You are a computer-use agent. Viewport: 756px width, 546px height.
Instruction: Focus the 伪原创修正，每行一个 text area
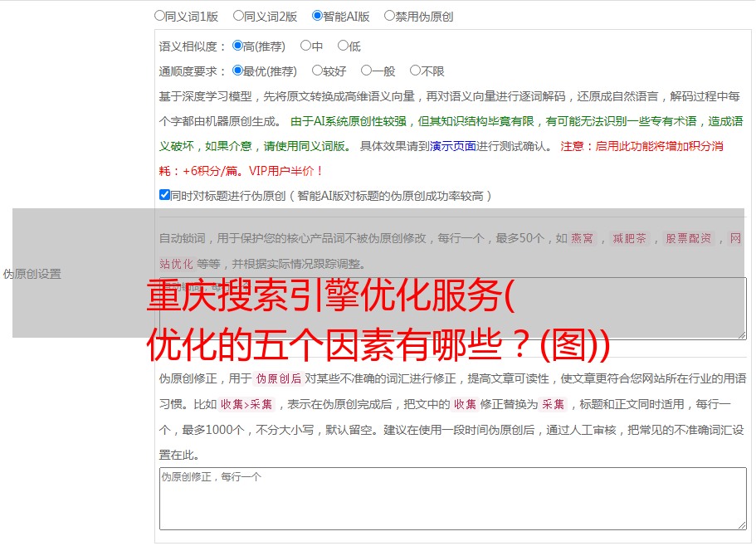point(453,499)
